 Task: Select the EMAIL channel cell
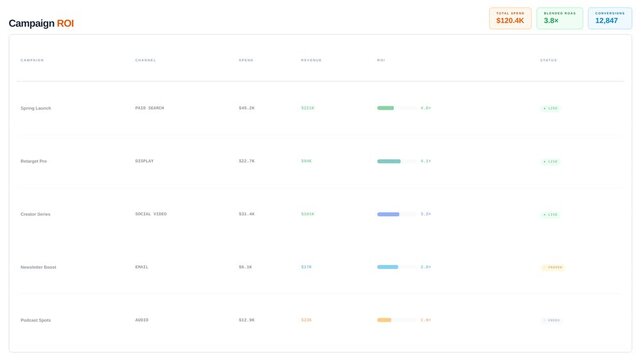point(141,267)
